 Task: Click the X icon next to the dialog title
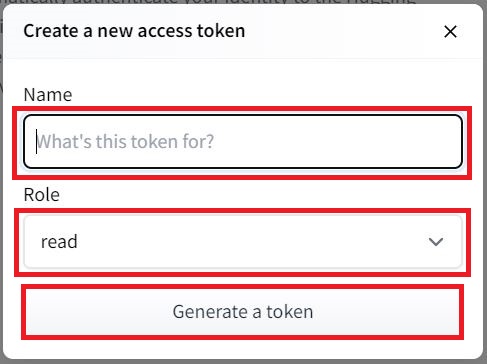(x=450, y=32)
